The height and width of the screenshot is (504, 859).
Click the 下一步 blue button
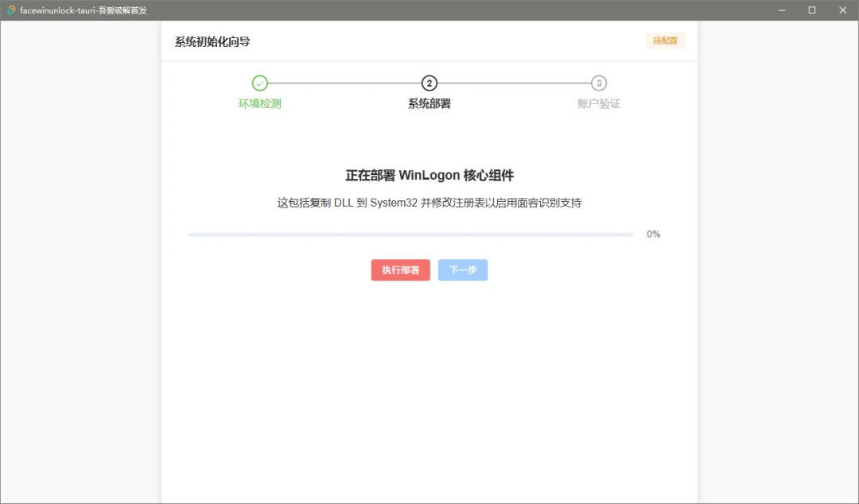463,269
